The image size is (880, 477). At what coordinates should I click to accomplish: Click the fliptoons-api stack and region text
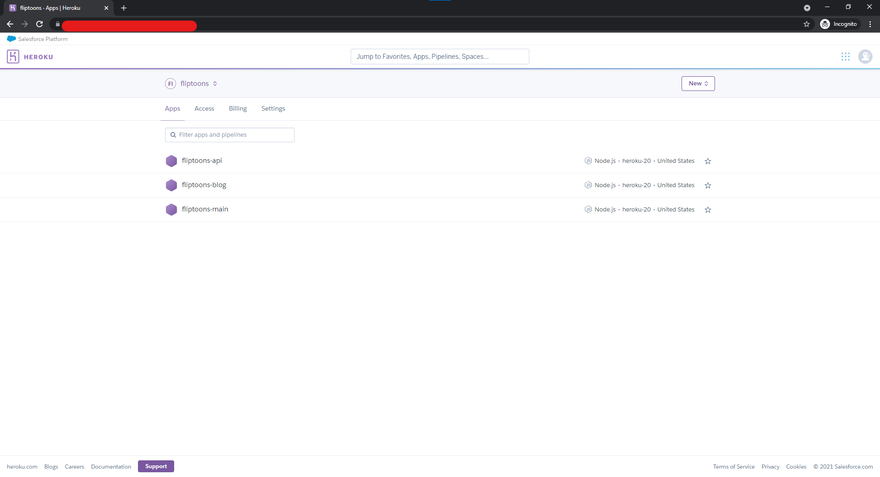[x=644, y=160]
